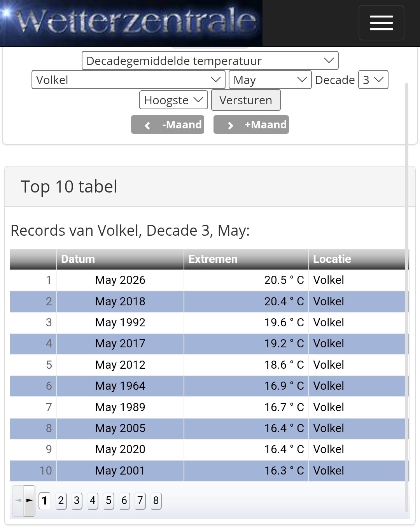Click the vertical scrollbar track
The height and width of the screenshot is (529, 420).
pos(407,298)
